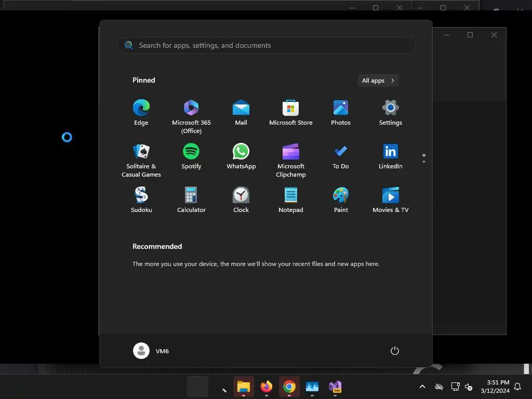This screenshot has height=399, width=532.
Task: Launch the Photos app
Action: [341, 113]
